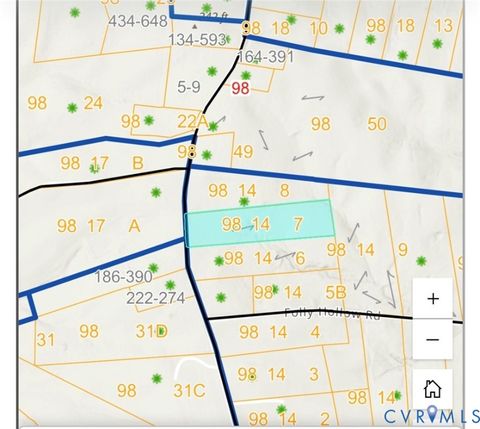Zoom out with the minus button
The width and height of the screenshot is (480, 429).
tap(433, 339)
